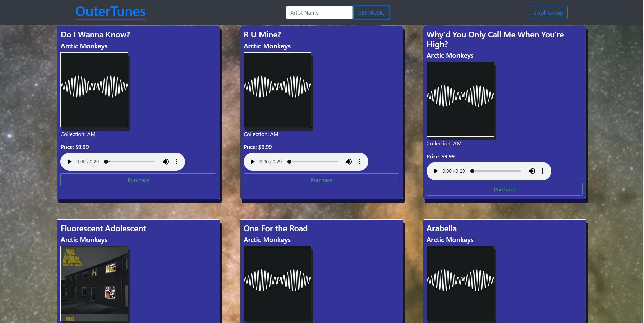Viewport: 644px width, 323px height.
Task: Click Why'd You Only Call Me album cover
Action: tap(461, 99)
